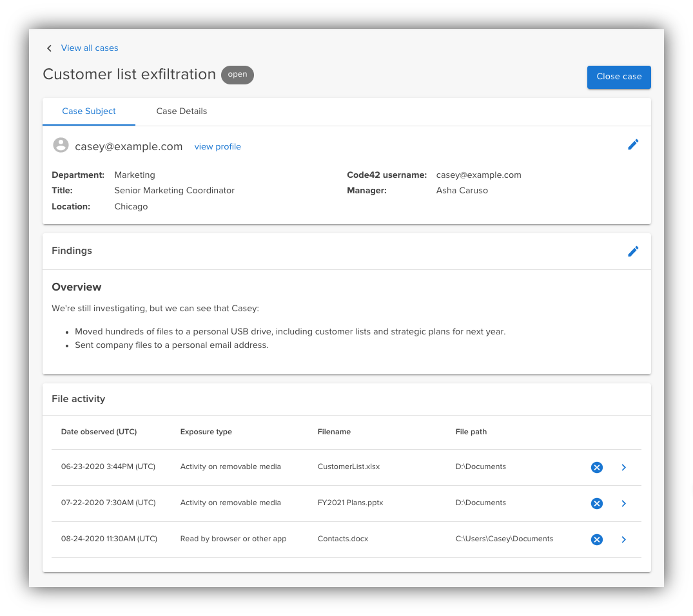Remove CustomerList.xlsx file event
The image size is (693, 616).
596,467
